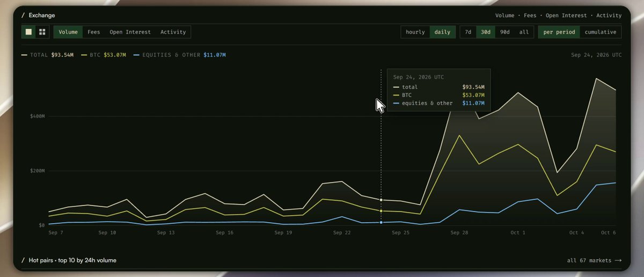
Task: Choose the 30d time range
Action: click(x=486, y=32)
